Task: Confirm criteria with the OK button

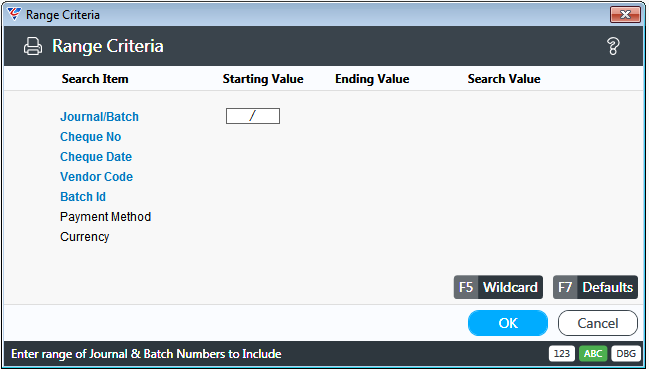Action: [x=508, y=323]
